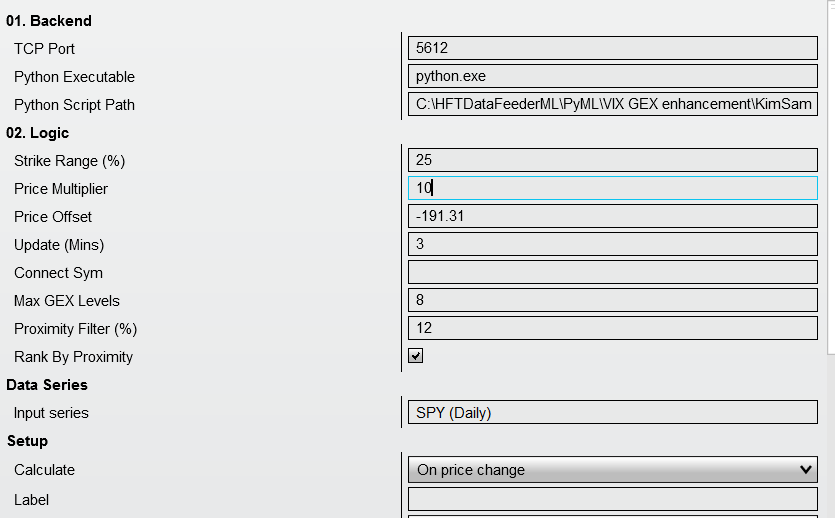The height and width of the screenshot is (518, 835).
Task: Edit the Update (Mins) field
Action: point(612,244)
